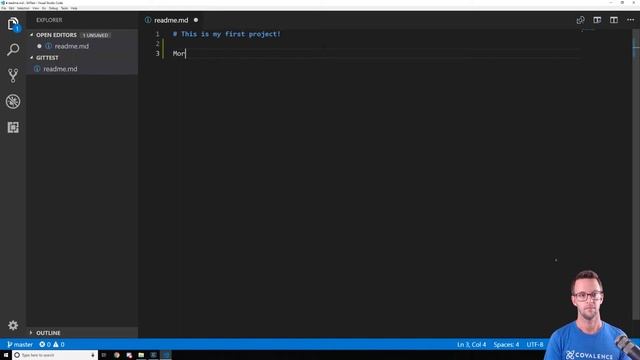
Task: Open the Search view in activity bar
Action: 13,50
